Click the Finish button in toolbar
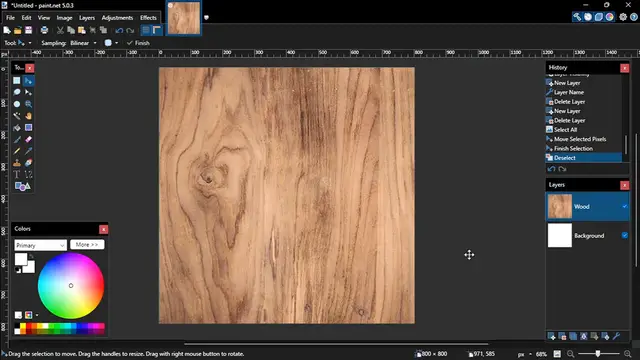The height and width of the screenshot is (360, 640). [x=138, y=43]
